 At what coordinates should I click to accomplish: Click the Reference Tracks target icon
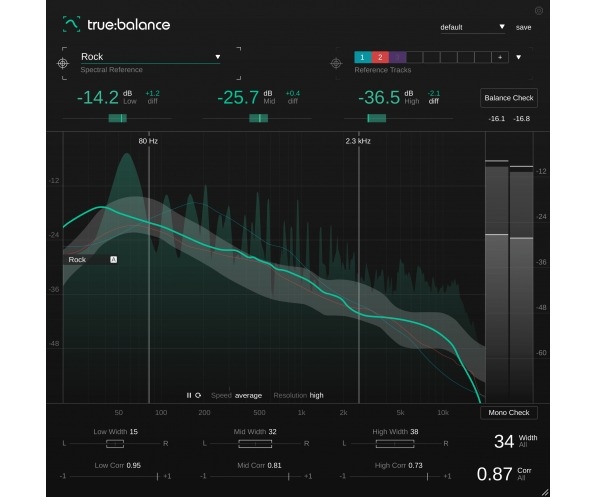click(x=336, y=63)
